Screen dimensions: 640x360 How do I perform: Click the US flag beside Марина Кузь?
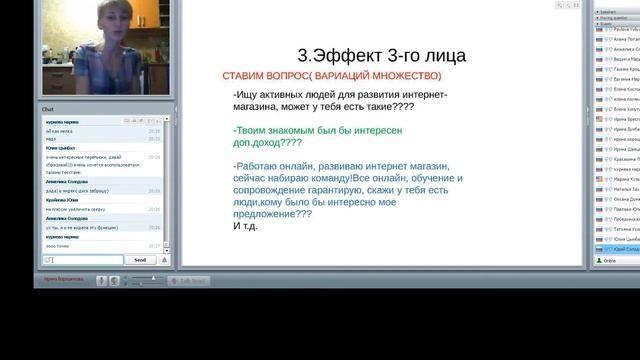[599, 179]
